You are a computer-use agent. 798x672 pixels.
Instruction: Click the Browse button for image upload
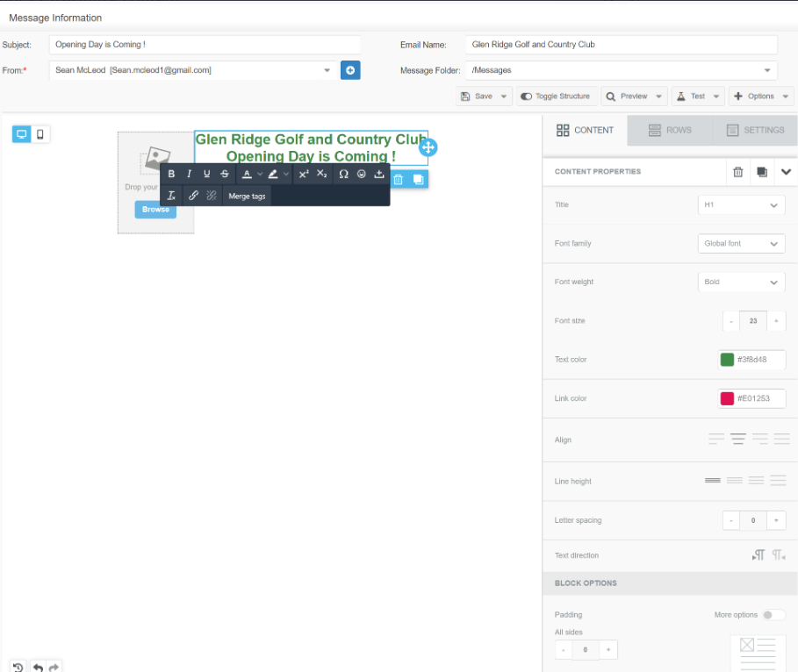155,210
